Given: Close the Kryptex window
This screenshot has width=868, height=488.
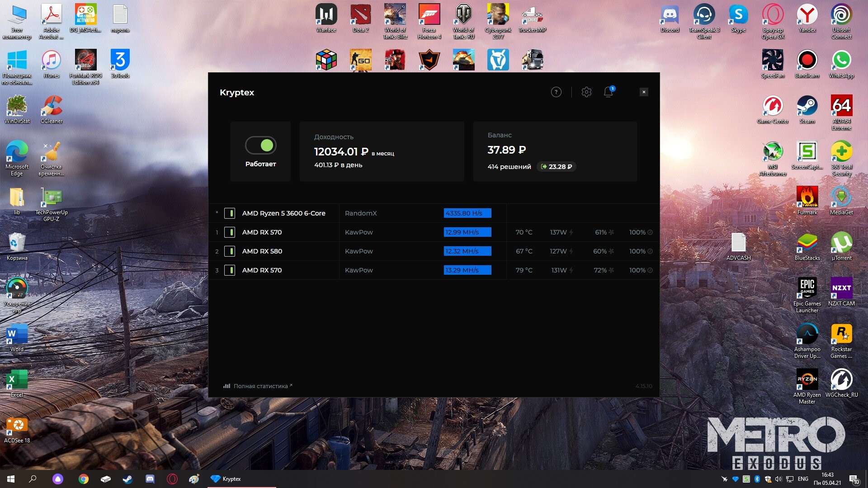Looking at the screenshot, I should click(x=644, y=92).
